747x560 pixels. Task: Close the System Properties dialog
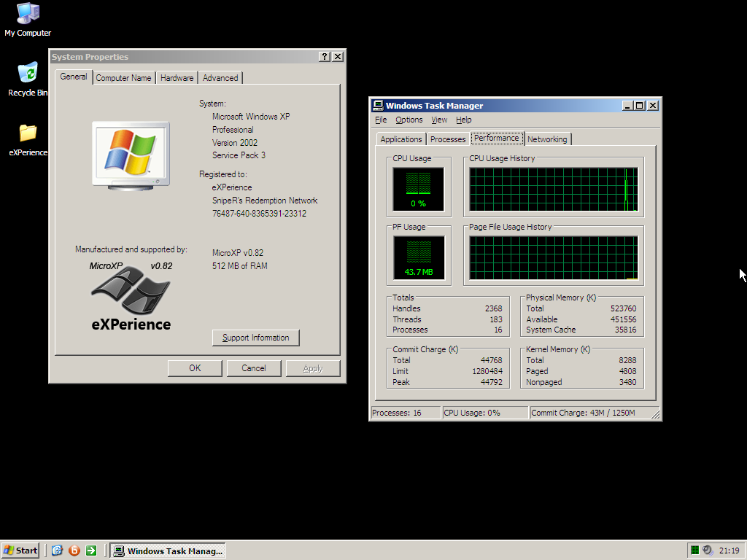338,57
